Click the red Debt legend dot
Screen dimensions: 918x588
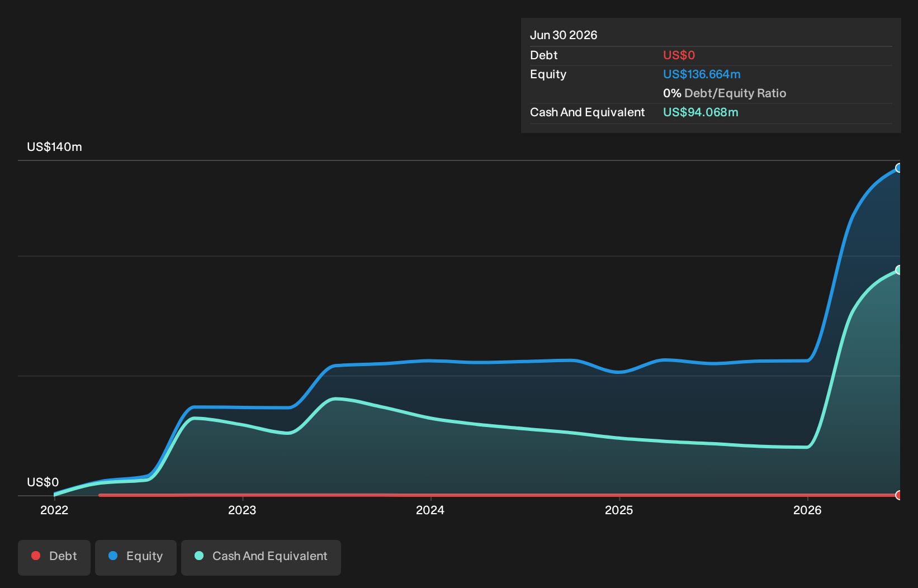[x=36, y=556]
